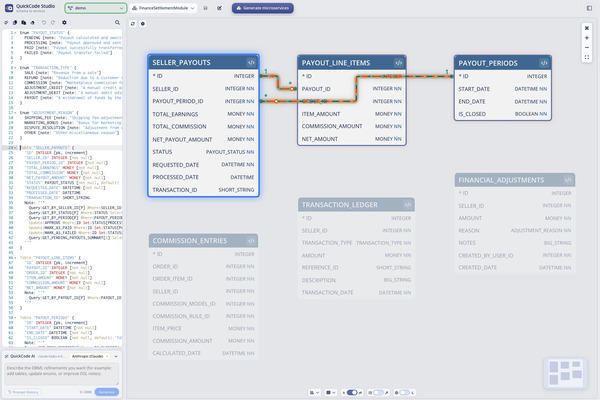Open code view icon on TRANSACTION_LEDGER table

[x=408, y=205]
